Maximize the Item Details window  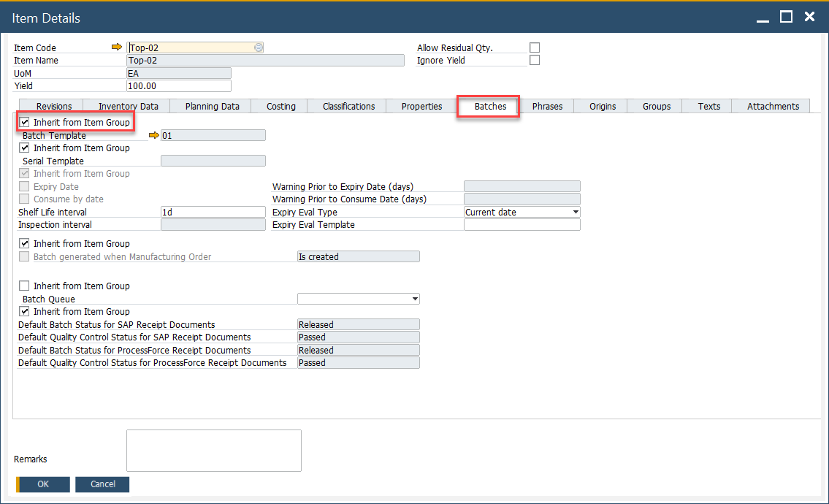tap(786, 17)
